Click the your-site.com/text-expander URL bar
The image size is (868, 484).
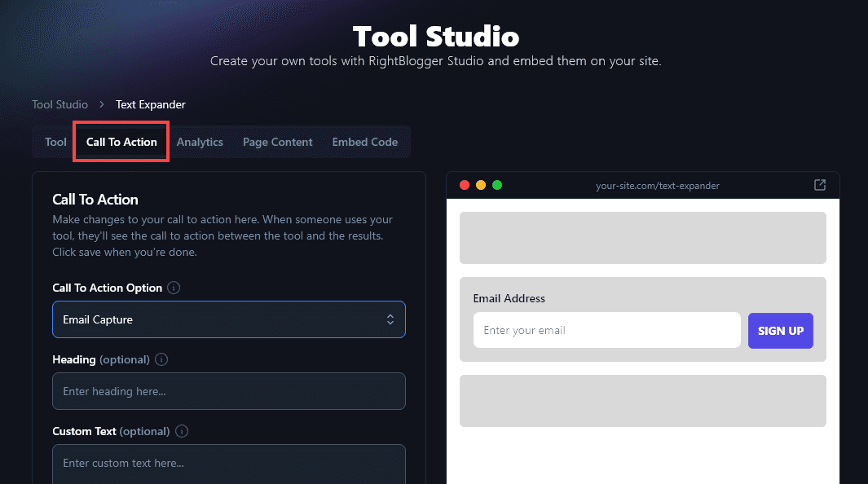point(657,186)
